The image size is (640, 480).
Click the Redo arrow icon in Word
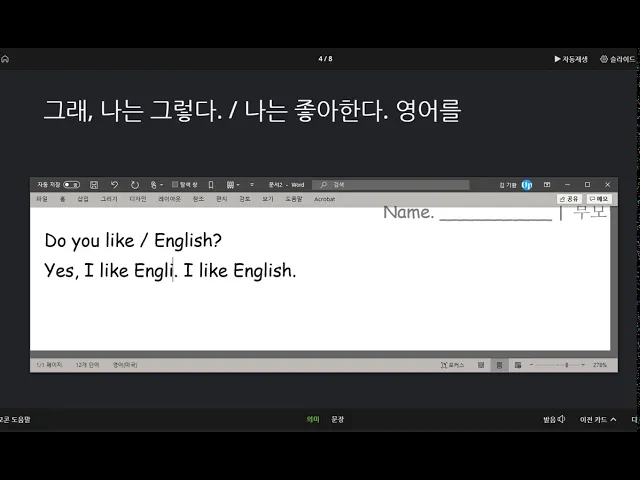coord(135,185)
